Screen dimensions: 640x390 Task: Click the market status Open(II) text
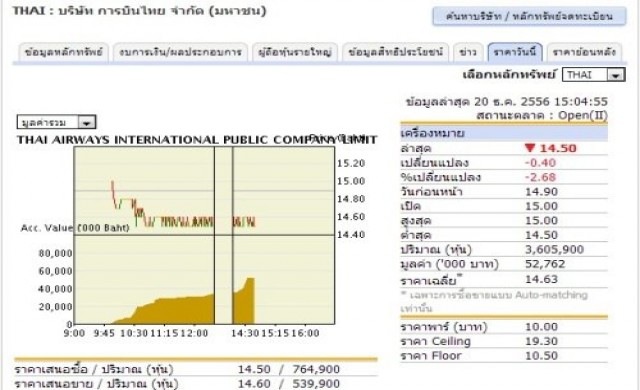[583, 115]
